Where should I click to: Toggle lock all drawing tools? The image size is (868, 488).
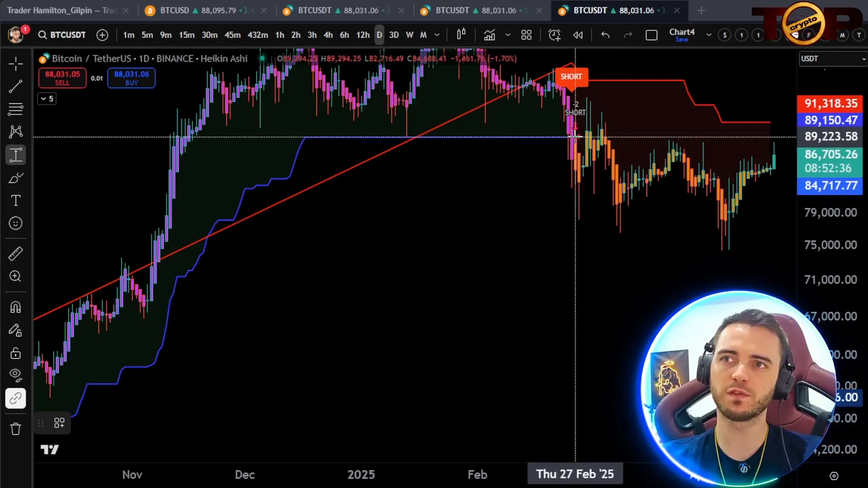16,353
